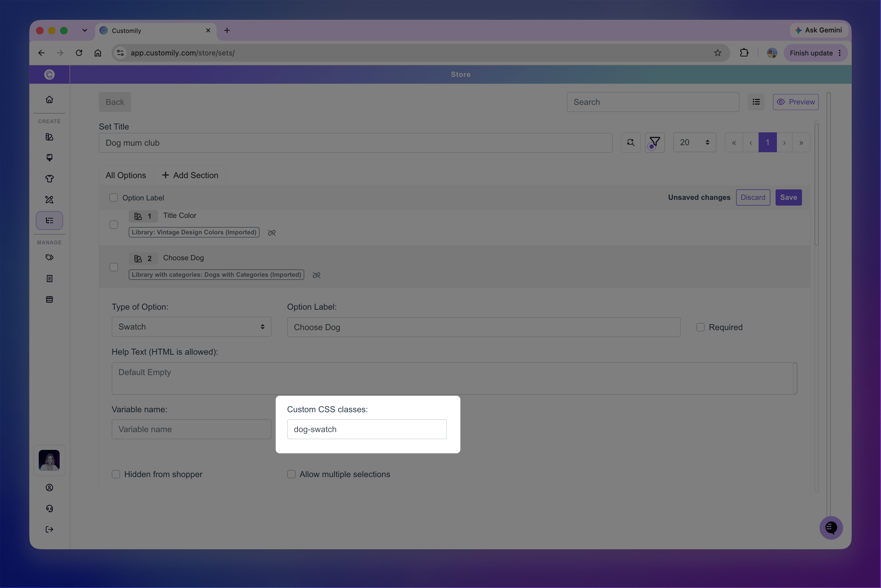The width and height of the screenshot is (881, 588).
Task: Click the Search input field
Action: pyautogui.click(x=653, y=102)
